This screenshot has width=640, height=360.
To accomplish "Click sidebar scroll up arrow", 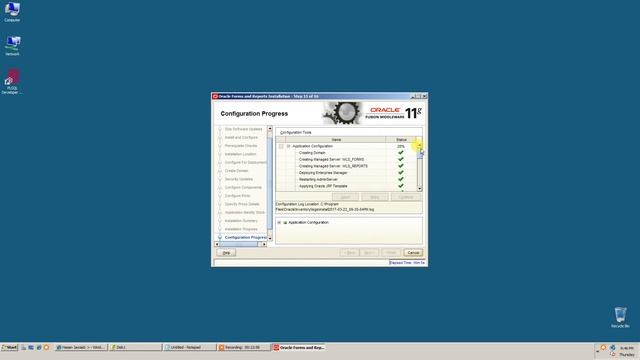I will 270,129.
